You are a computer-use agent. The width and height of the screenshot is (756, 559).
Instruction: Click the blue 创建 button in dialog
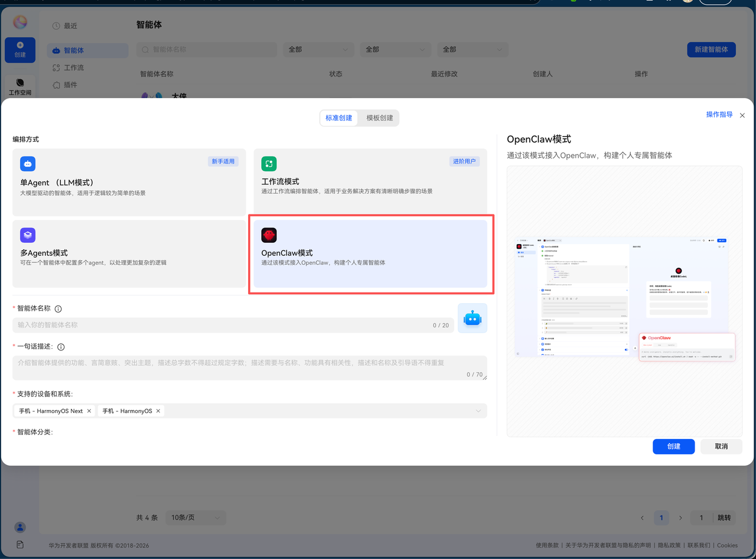coord(673,446)
